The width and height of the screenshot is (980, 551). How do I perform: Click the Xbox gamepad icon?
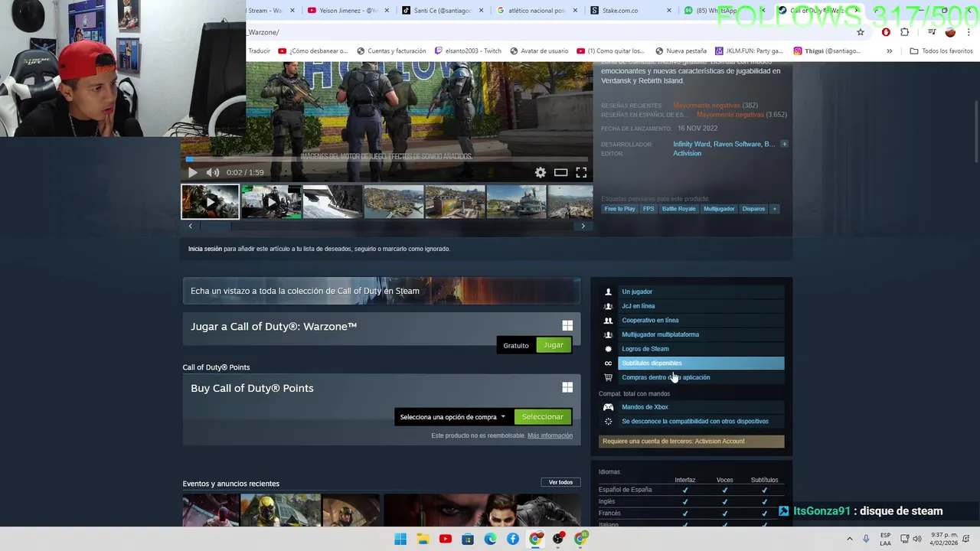coord(609,407)
